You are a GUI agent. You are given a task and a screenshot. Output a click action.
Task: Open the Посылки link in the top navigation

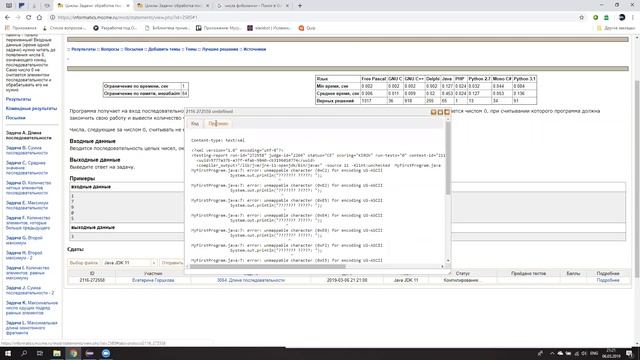click(x=133, y=49)
